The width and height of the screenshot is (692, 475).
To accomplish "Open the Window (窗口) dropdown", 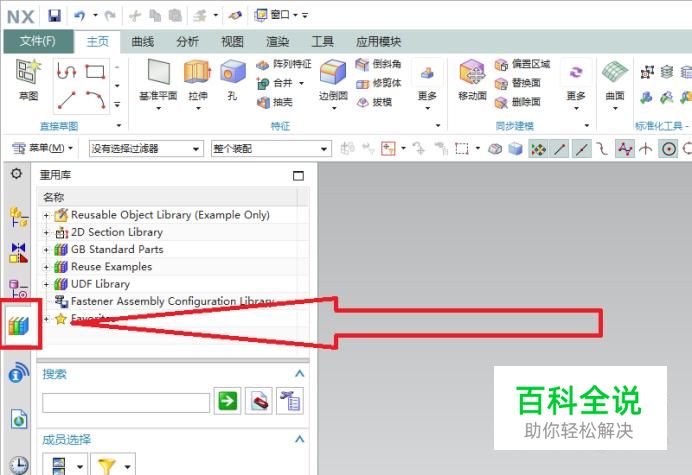I will coord(276,15).
